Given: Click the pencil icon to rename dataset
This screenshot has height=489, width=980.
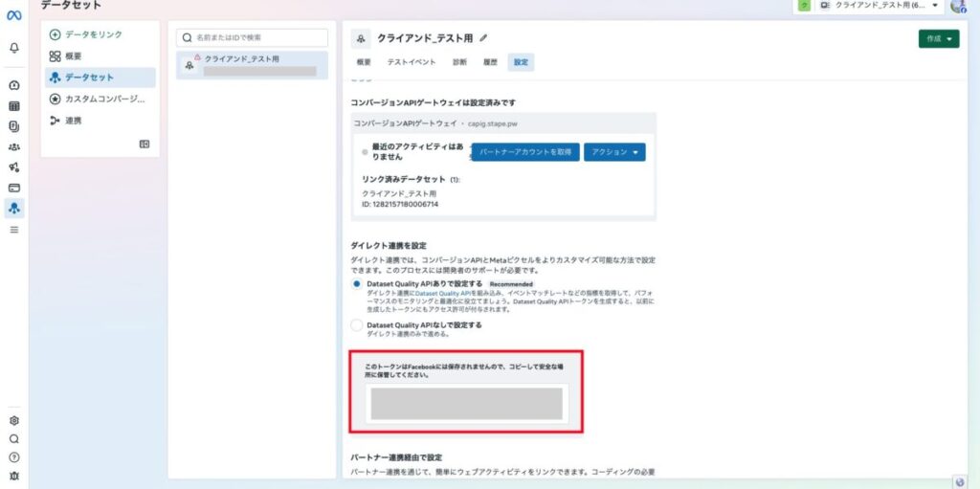Looking at the screenshot, I should [x=483, y=38].
